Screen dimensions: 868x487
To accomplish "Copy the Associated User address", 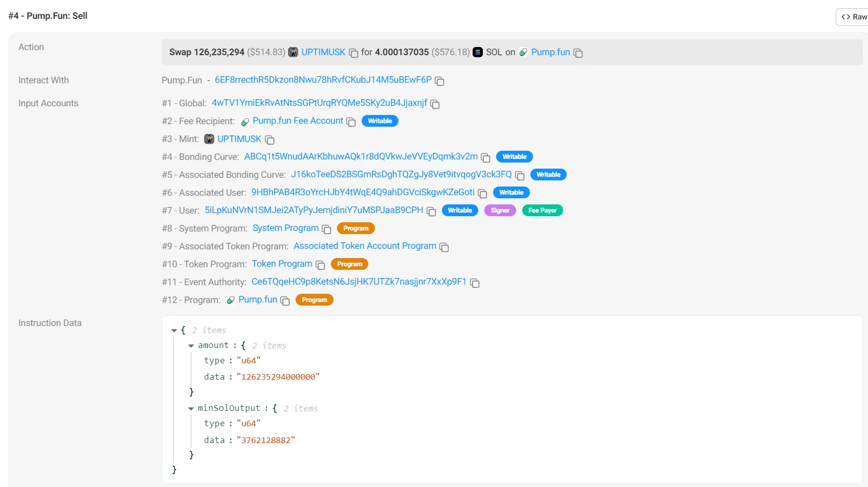I will pos(482,194).
